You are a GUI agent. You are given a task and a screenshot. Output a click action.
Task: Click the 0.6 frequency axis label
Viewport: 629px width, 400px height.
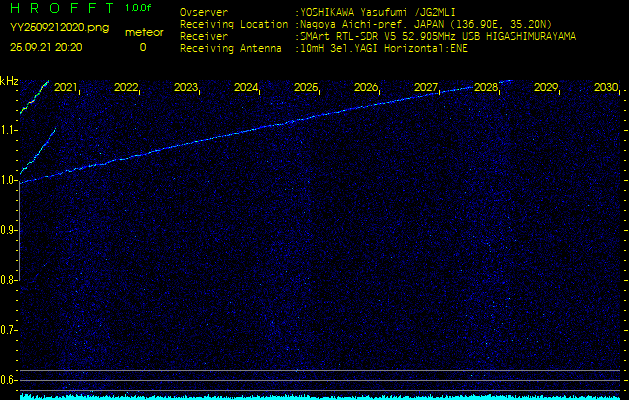9,380
